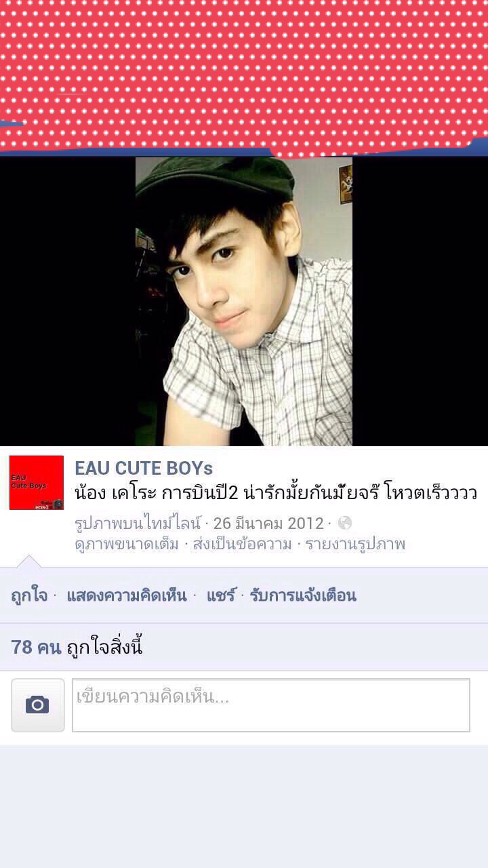Click the globe public-privacy icon
This screenshot has height=868, width=488.
pyautogui.click(x=344, y=524)
